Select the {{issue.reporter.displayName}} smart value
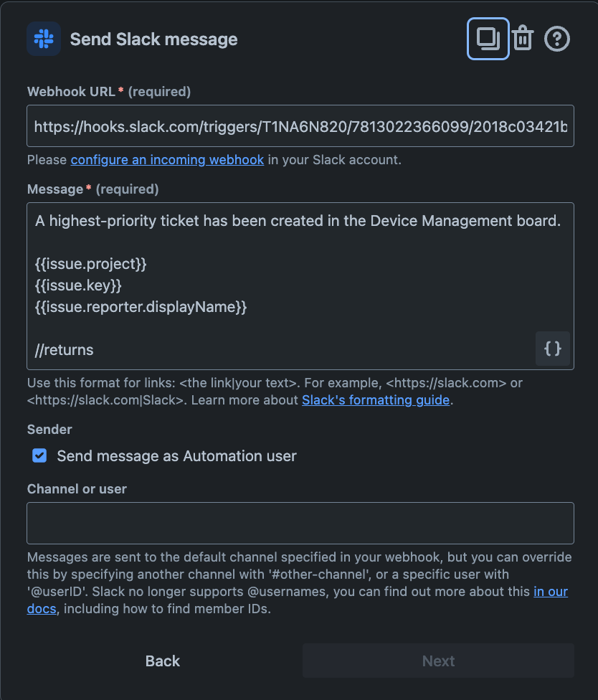598x700 pixels. 141,306
